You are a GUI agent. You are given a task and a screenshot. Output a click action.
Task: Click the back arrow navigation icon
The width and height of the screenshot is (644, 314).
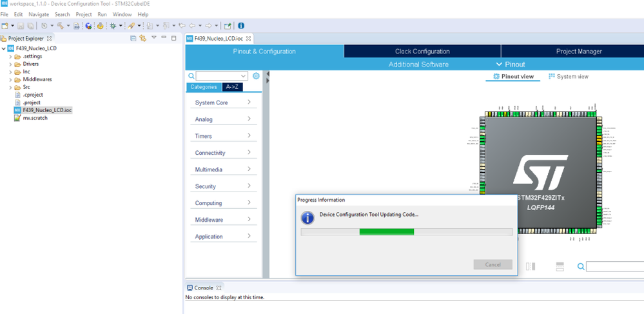[192, 26]
